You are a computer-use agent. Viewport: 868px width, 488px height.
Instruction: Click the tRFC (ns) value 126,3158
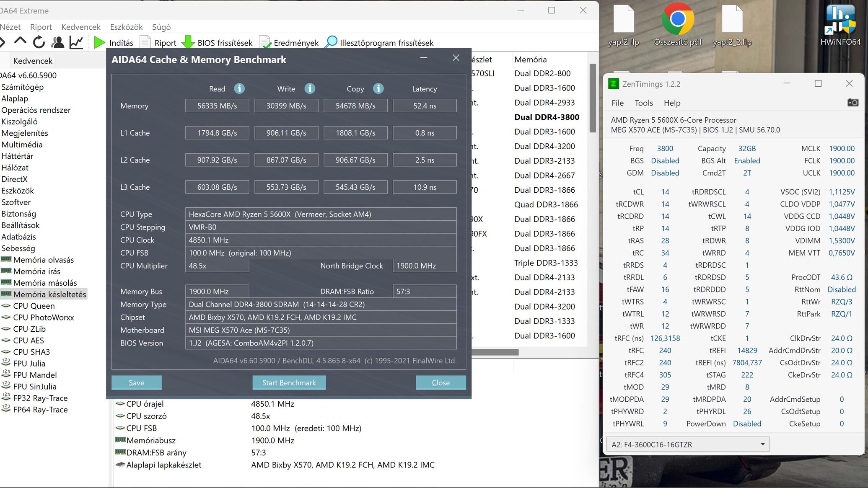665,338
